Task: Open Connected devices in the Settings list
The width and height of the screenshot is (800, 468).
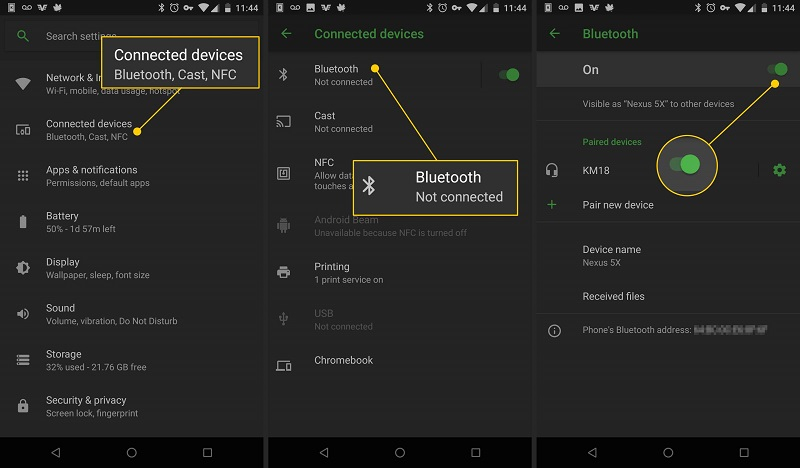Action: pos(132,130)
